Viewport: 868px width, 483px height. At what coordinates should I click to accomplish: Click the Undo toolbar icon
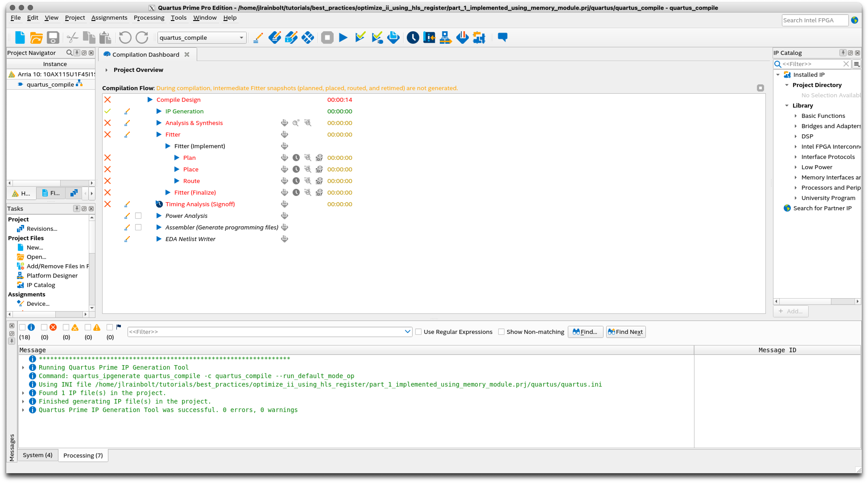(125, 37)
